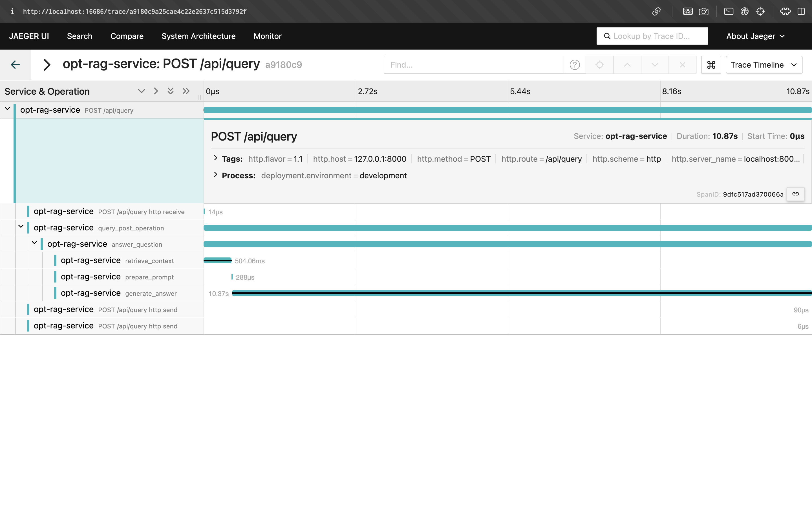This screenshot has height=507, width=812.
Task: Click the JAEGER UI home link
Action: [29, 36]
